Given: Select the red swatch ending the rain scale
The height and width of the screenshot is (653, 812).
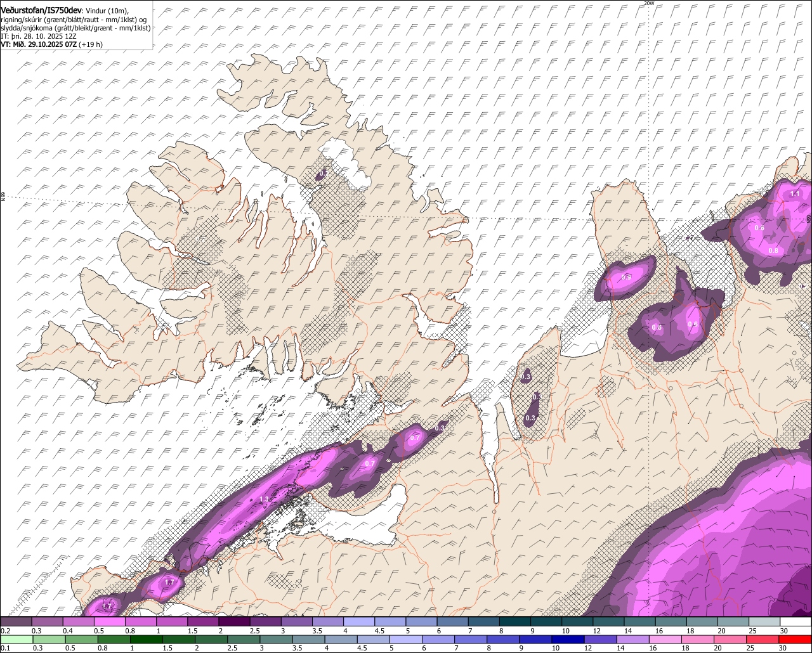Looking at the screenshot, I should click(x=796, y=639).
